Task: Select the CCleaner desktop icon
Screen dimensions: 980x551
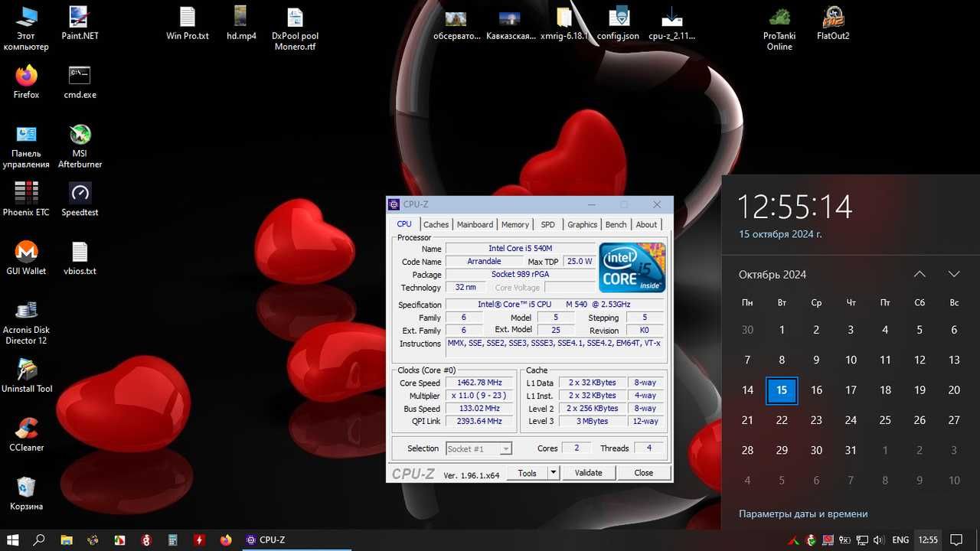Action: click(26, 435)
